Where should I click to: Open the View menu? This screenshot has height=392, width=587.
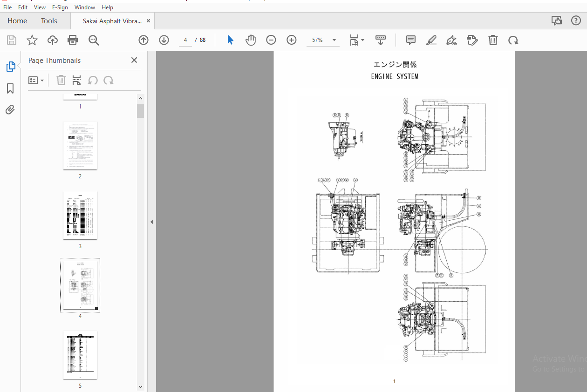click(40, 7)
